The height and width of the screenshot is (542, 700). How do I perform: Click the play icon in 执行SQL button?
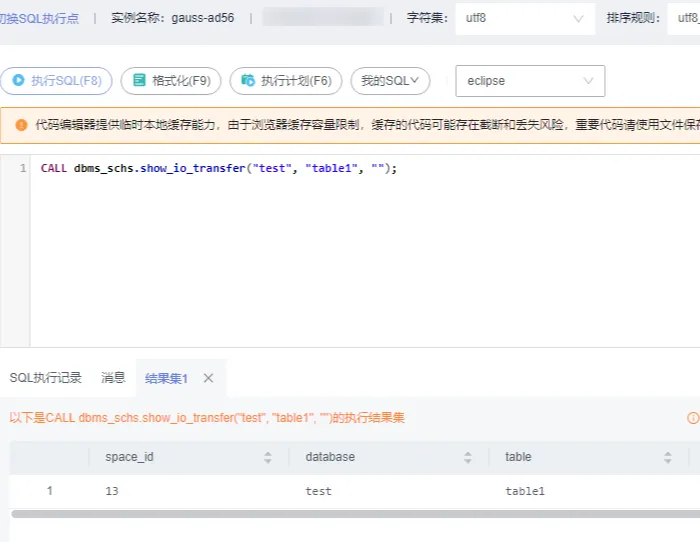[x=18, y=80]
